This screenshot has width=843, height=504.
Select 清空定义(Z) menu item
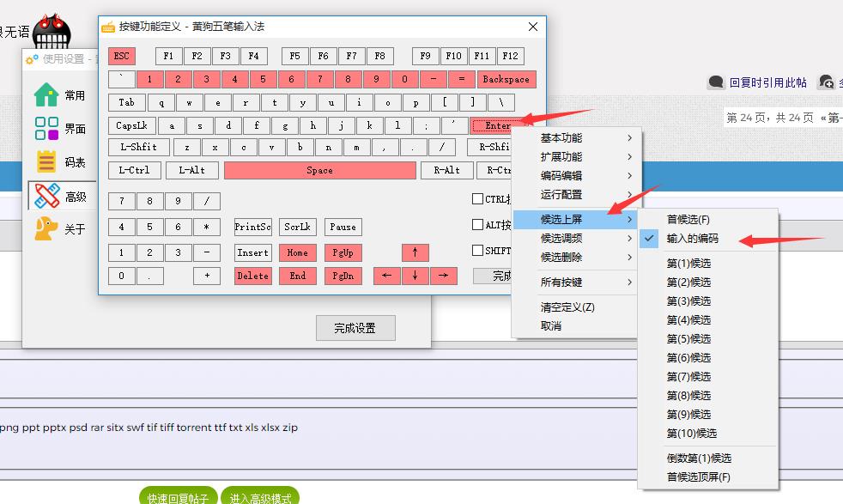click(x=567, y=307)
